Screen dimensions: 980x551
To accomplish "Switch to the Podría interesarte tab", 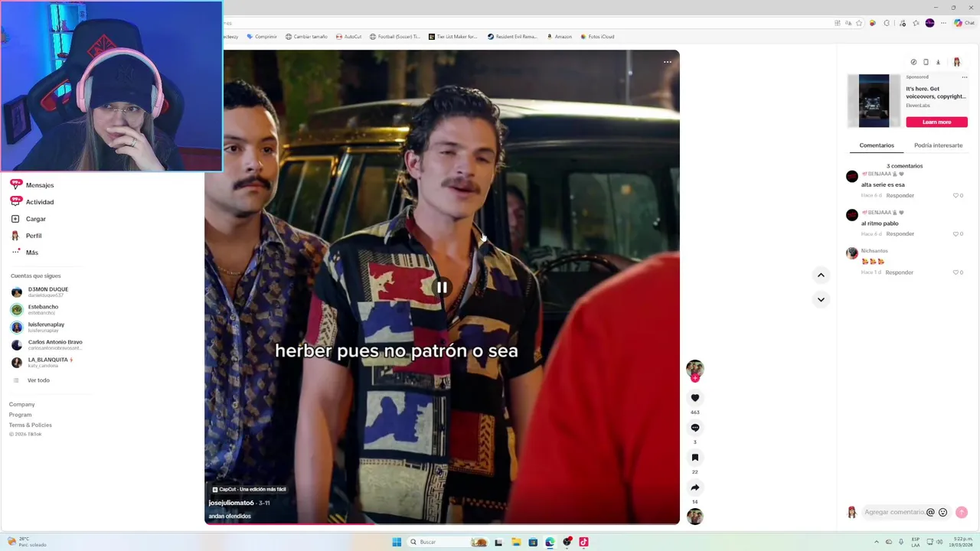I will tap(938, 145).
